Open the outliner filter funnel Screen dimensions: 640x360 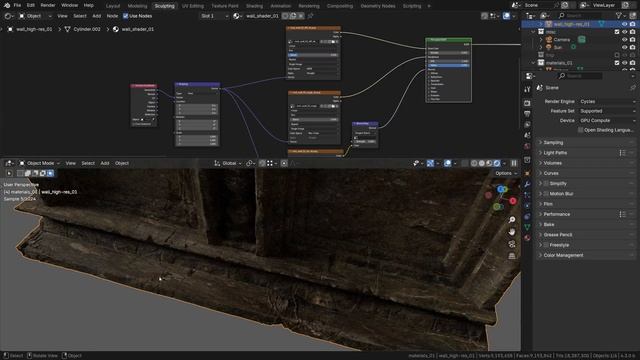620,16
